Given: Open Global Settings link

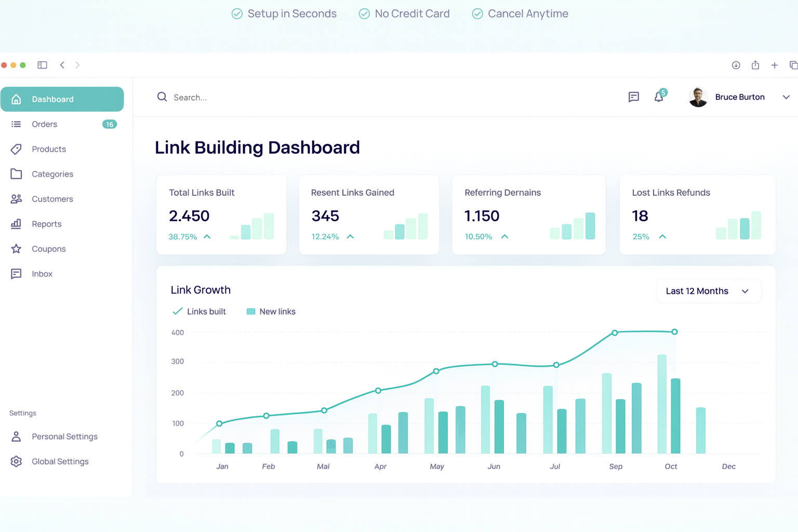Looking at the screenshot, I should (x=60, y=461).
